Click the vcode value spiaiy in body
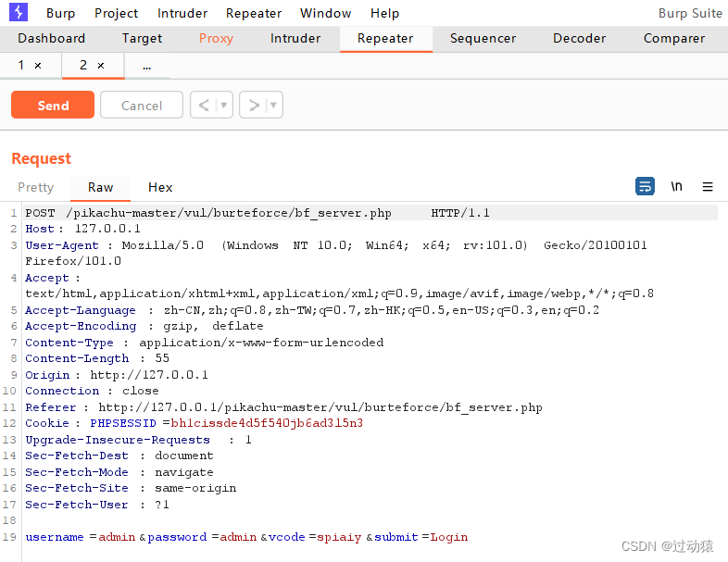Screen dimensions: 728x562 click(339, 537)
